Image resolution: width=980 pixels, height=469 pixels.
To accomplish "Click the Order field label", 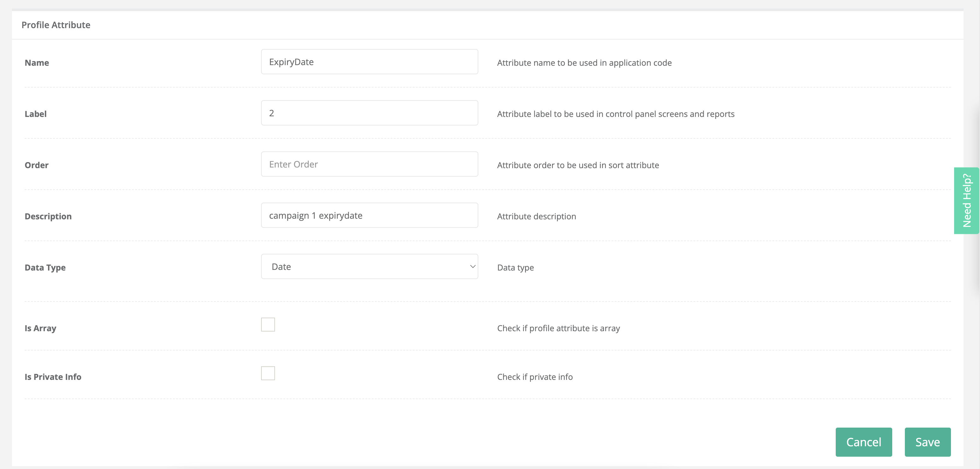I will [37, 165].
